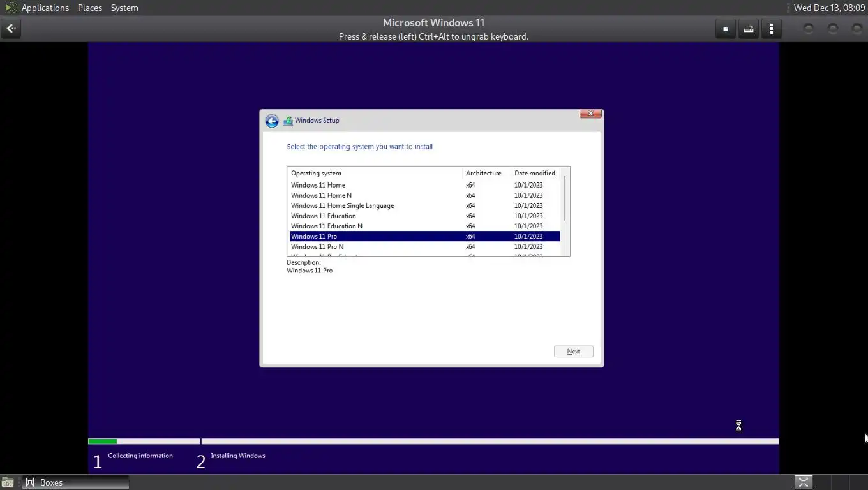Select Windows 11 Education
The width and height of the screenshot is (868, 490).
click(x=425, y=216)
